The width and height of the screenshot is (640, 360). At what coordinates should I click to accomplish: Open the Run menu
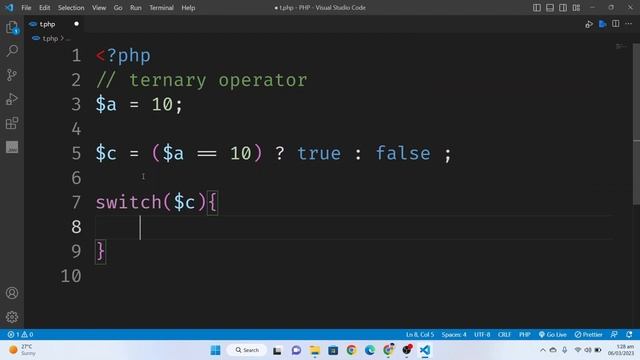point(136,8)
